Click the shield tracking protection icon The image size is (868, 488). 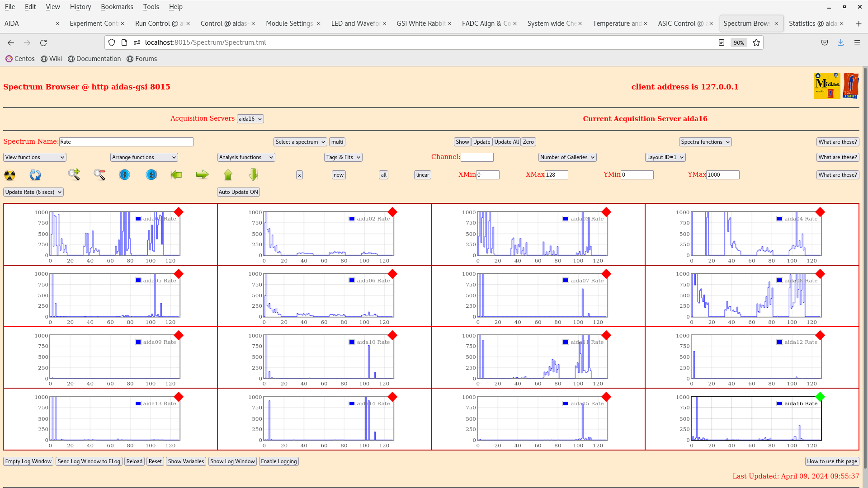(112, 42)
